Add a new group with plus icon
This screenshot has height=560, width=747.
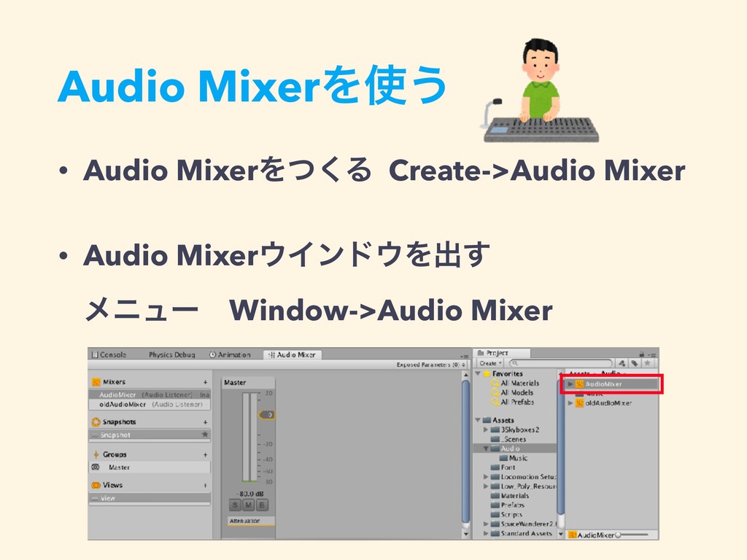[205, 455]
